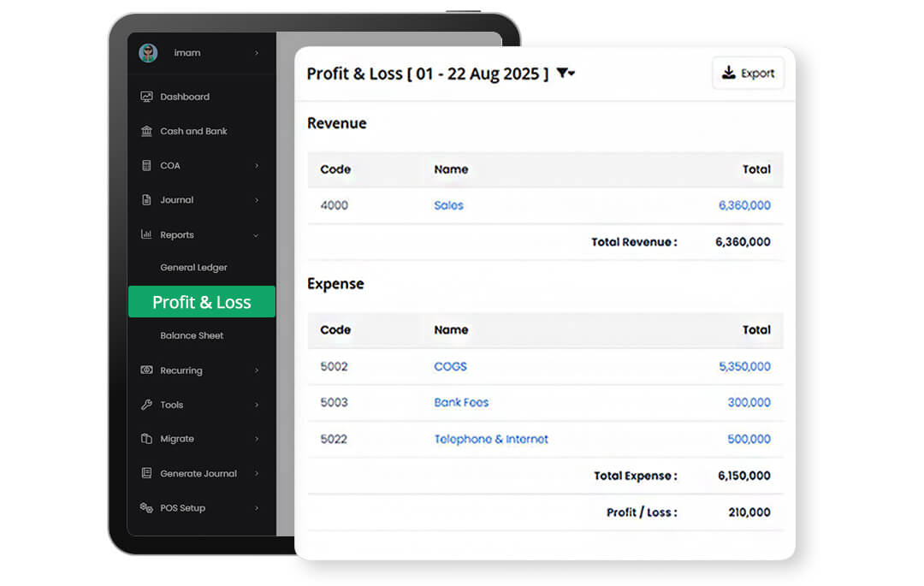The width and height of the screenshot is (924, 586).
Task: Click the Bank Fees total 300,000
Action: [x=748, y=402]
